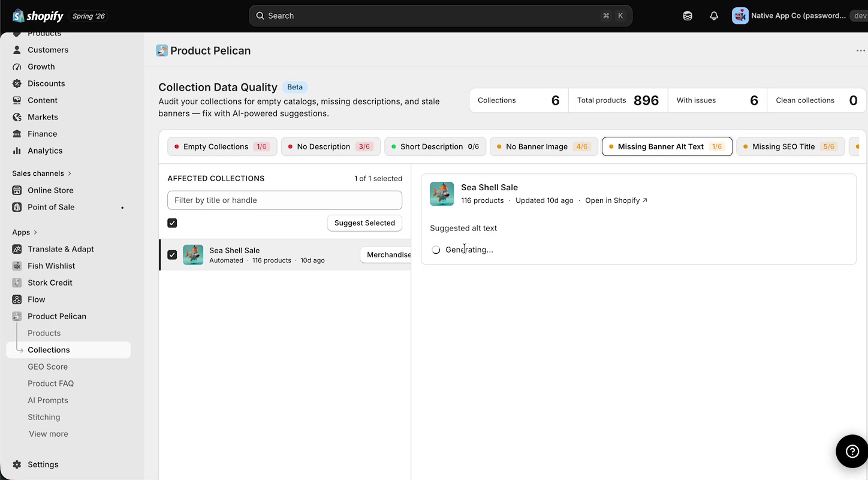This screenshot has width=868, height=480.
Task: Click the Shopify logo
Action: coord(38,16)
